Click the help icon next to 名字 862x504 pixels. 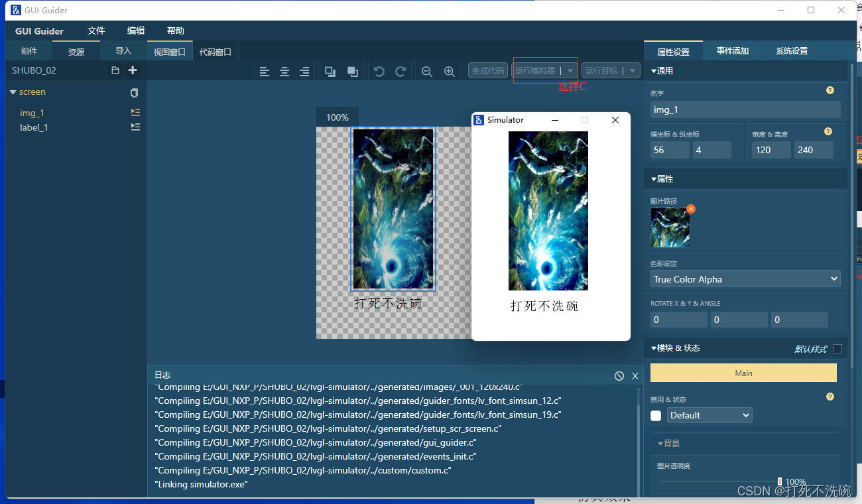point(830,90)
